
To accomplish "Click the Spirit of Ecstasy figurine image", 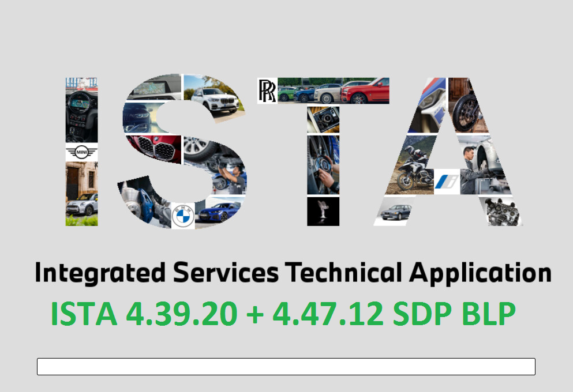I will tap(323, 211).
